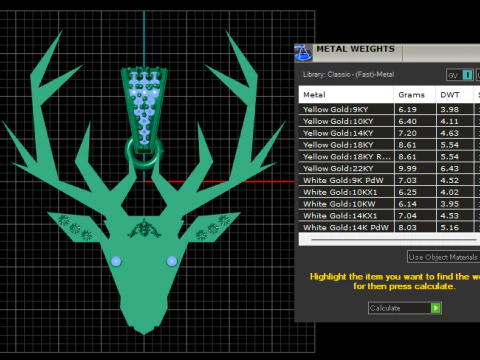The height and width of the screenshot is (360, 480).
Task: Select the White Gold:9K PdW row
Action: [x=389, y=180]
